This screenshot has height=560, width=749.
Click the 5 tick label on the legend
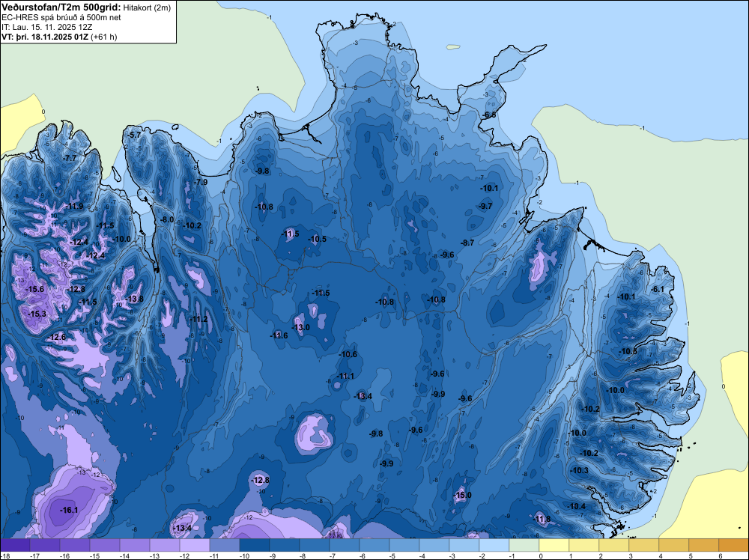click(691, 556)
